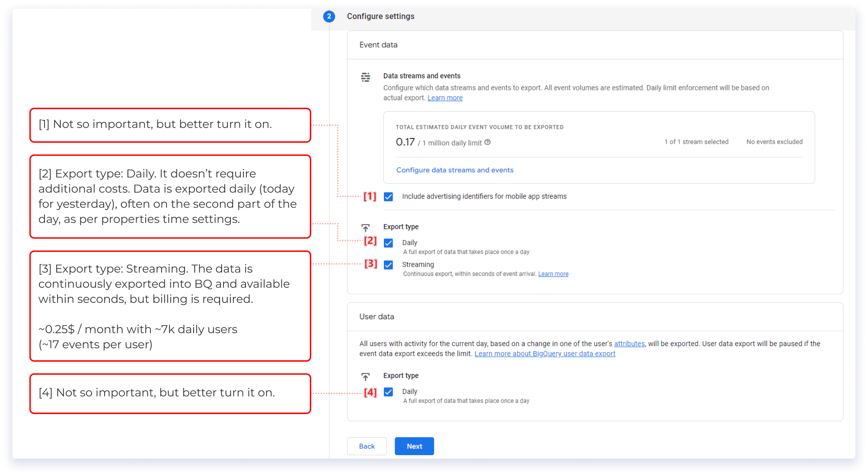Open Learn more link next to Streaming description

point(553,274)
